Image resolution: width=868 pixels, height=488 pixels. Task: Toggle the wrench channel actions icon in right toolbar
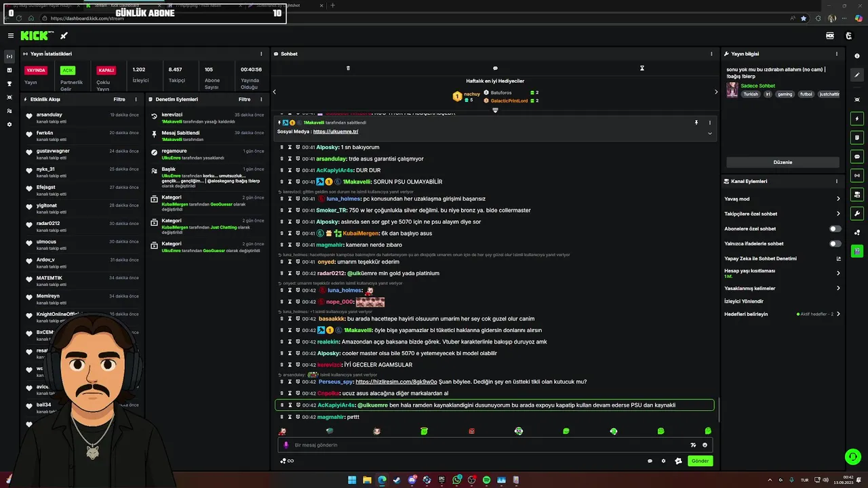point(857,213)
